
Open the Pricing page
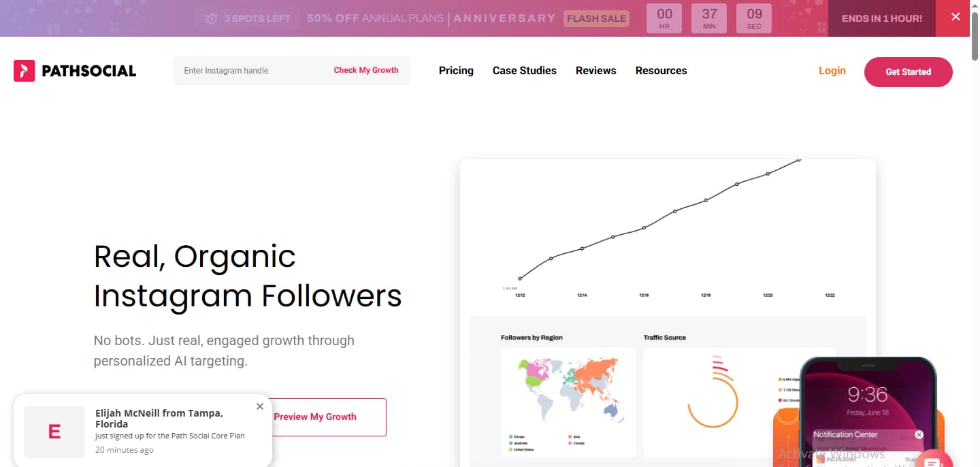(456, 70)
